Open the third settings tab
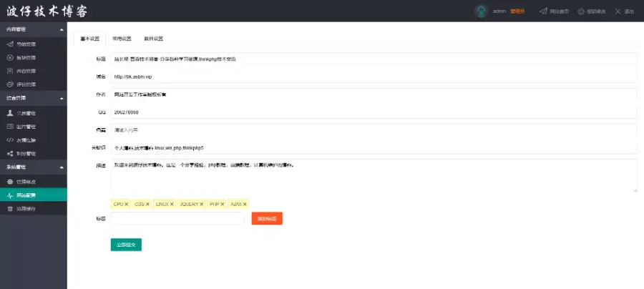The width and height of the screenshot is (644, 289). (x=153, y=39)
